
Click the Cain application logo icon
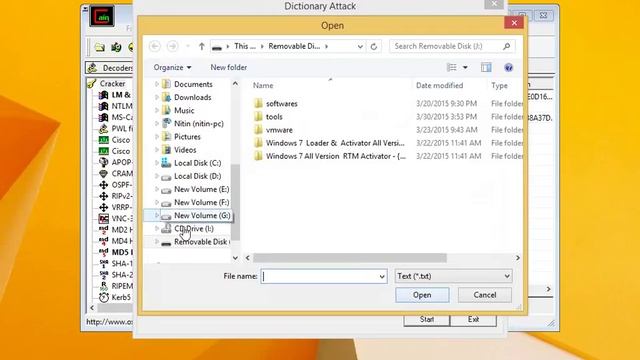click(102, 16)
